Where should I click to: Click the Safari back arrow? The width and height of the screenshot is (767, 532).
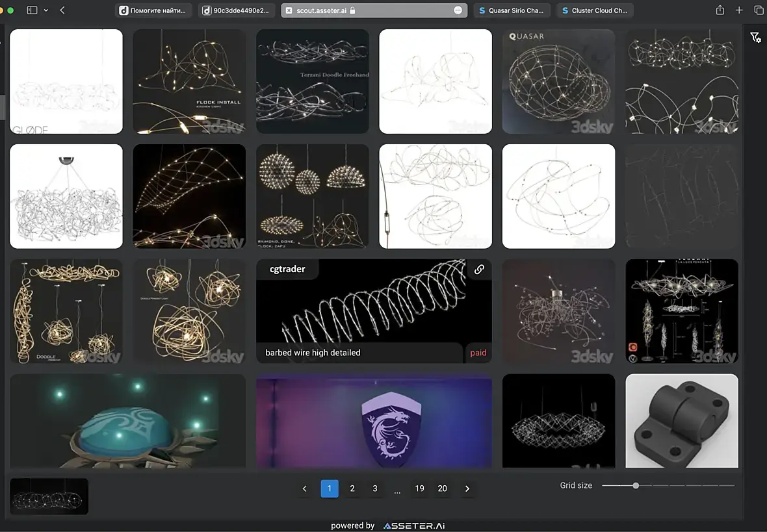62,10
